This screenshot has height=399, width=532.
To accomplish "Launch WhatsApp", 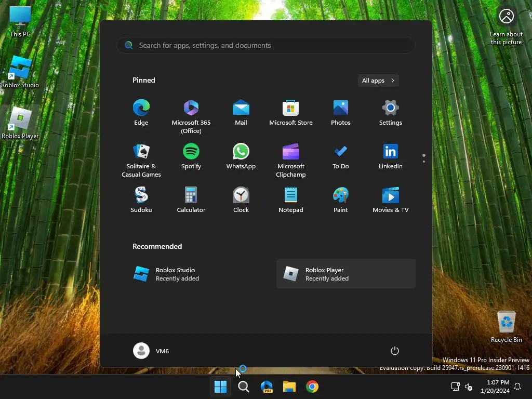I will point(241,156).
